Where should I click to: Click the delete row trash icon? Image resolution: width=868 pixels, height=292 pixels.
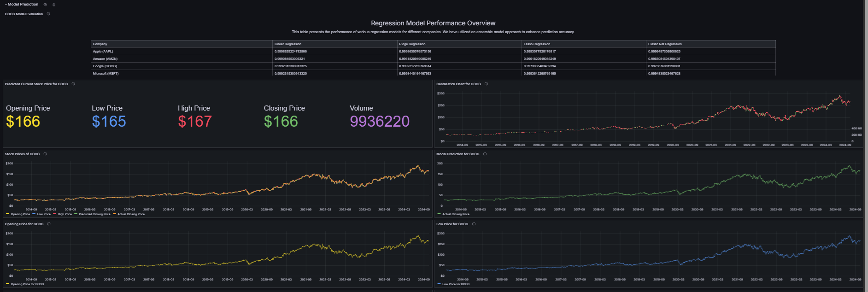point(54,5)
